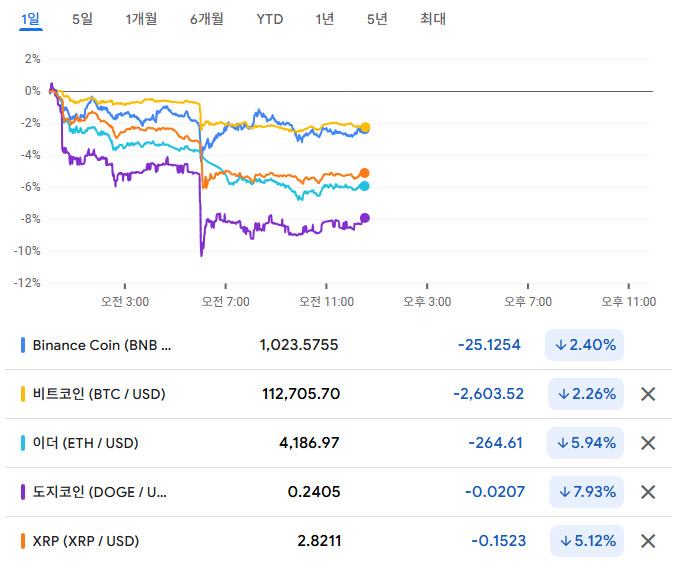
Task: Remove Bitcoin with its X icon
Action: tap(647, 394)
